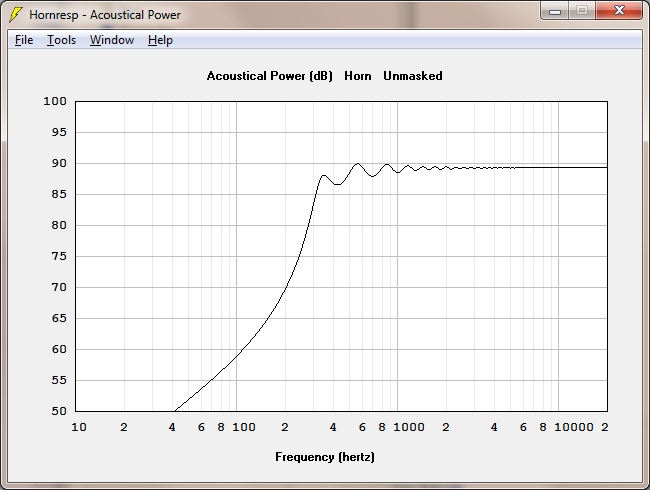Click the 'Frequency (hertz)' axis label
This screenshot has height=490, width=650.
pos(325,457)
